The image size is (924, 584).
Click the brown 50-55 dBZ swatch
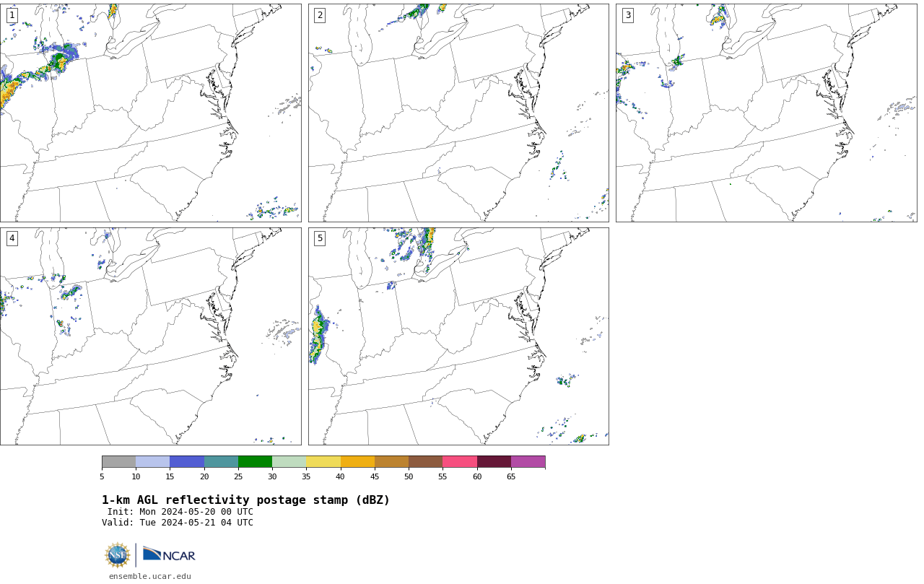click(425, 462)
